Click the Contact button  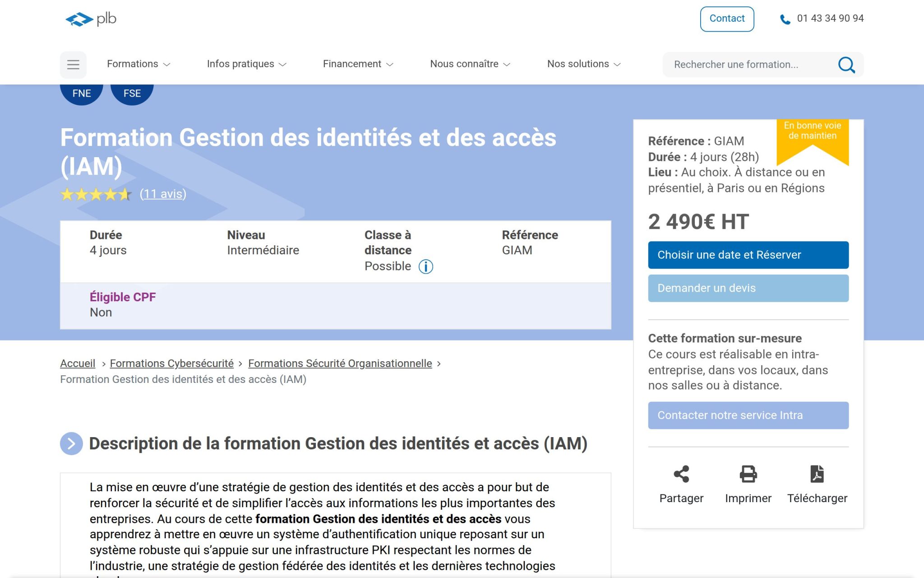click(727, 19)
